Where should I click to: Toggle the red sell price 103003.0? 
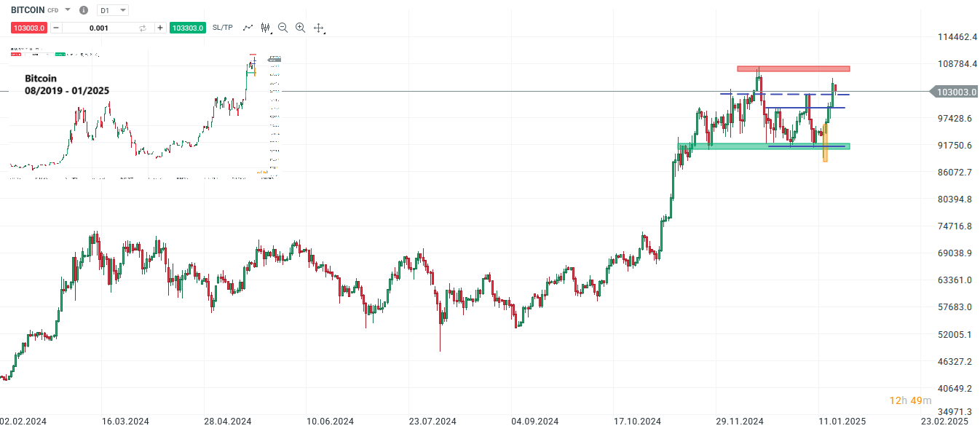[29, 27]
